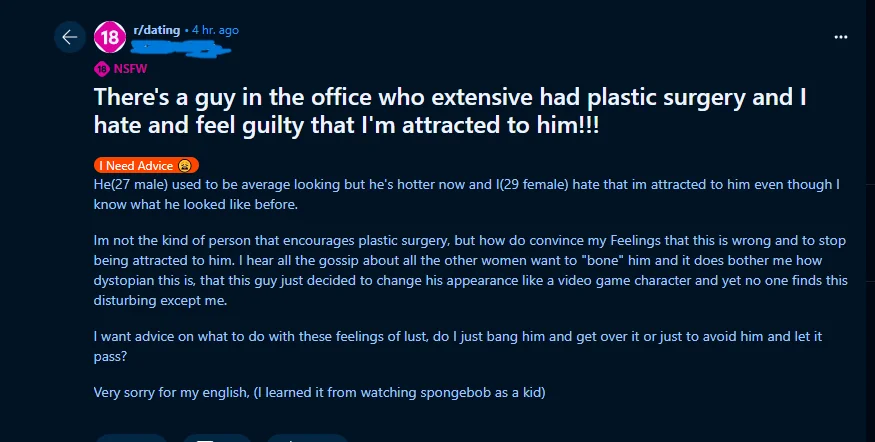Select the NSFW label text
875x442 pixels.
(x=130, y=69)
